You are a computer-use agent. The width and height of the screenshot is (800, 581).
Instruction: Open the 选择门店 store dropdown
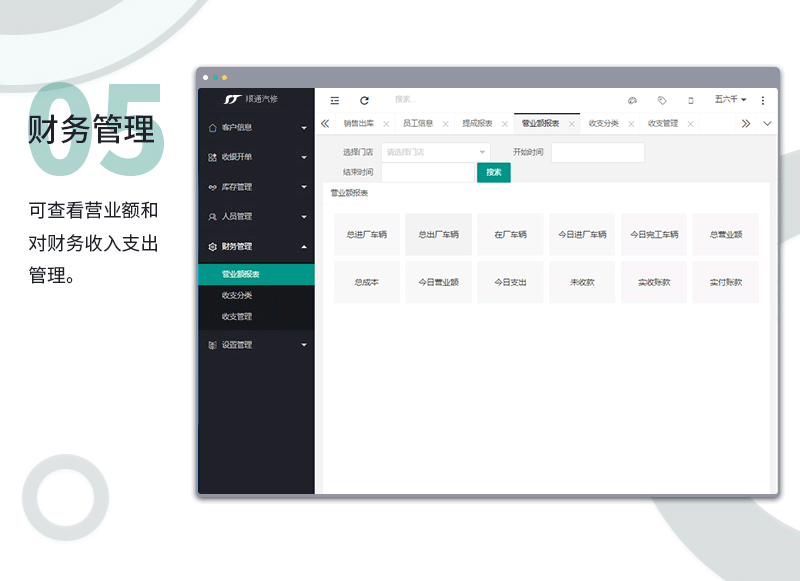coord(435,152)
